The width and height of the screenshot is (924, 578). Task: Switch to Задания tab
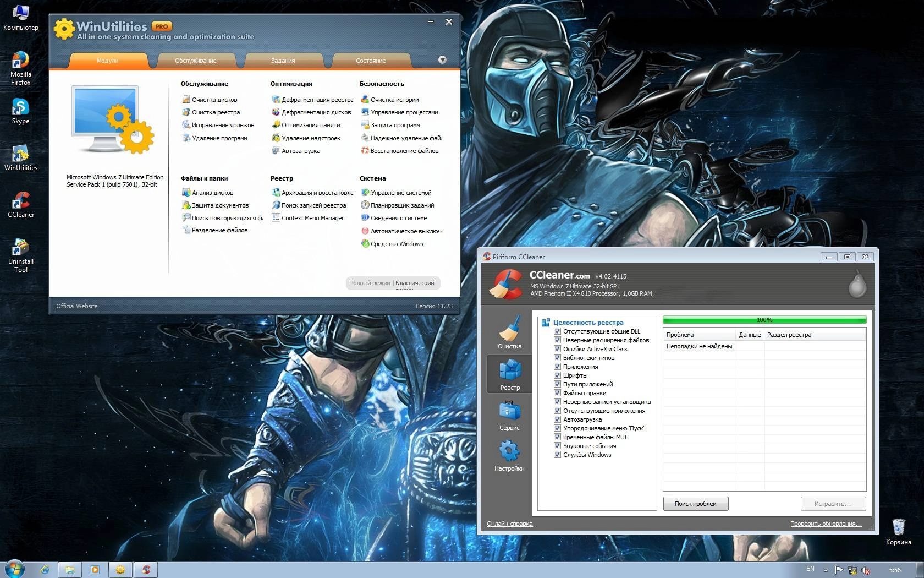tap(283, 61)
